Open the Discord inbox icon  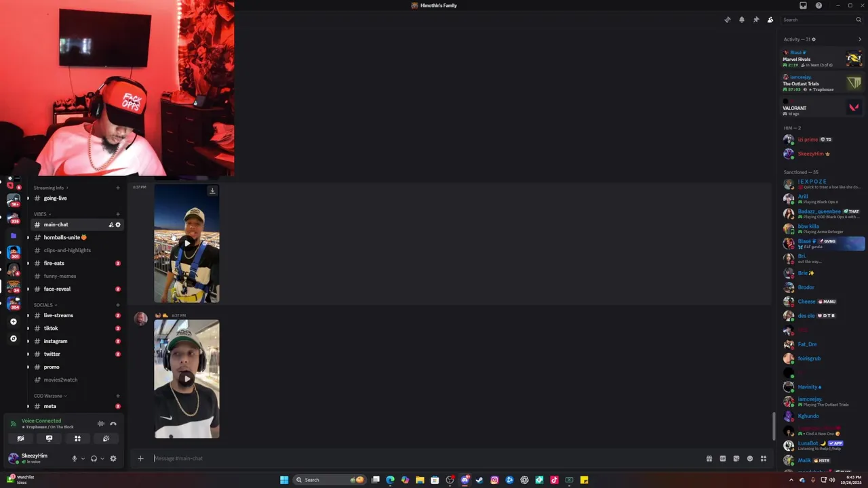click(803, 5)
